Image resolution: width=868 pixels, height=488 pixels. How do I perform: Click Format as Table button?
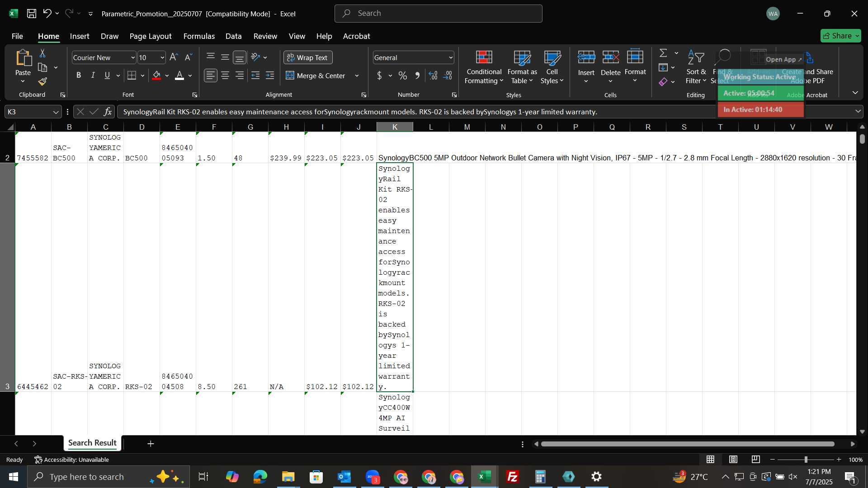[x=522, y=68]
